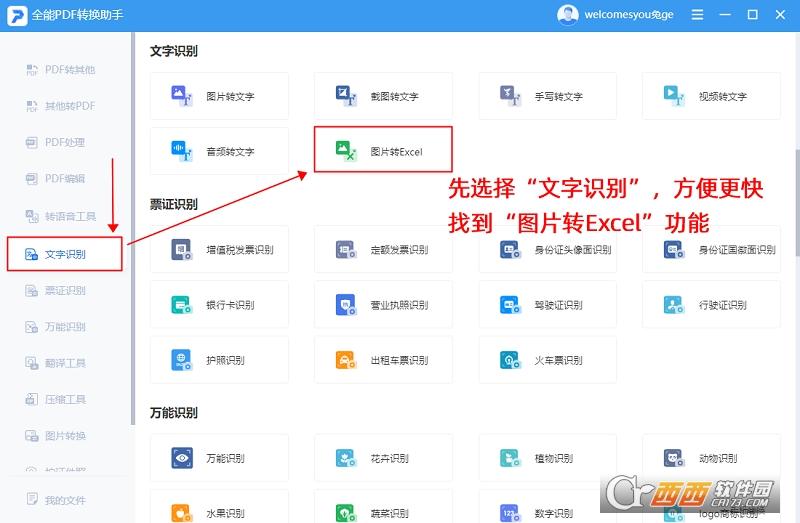
Task: Select 压缩工具 in the sidebar
Action: pyautogui.click(x=55, y=399)
